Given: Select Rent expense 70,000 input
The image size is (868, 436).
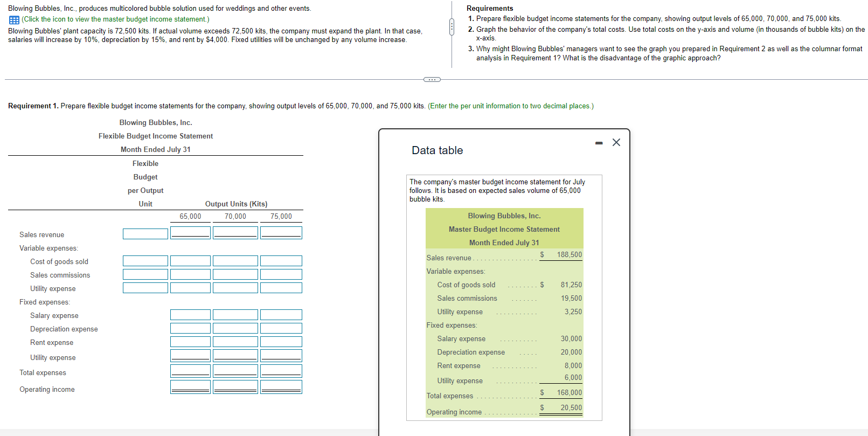Looking at the screenshot, I should point(235,342).
